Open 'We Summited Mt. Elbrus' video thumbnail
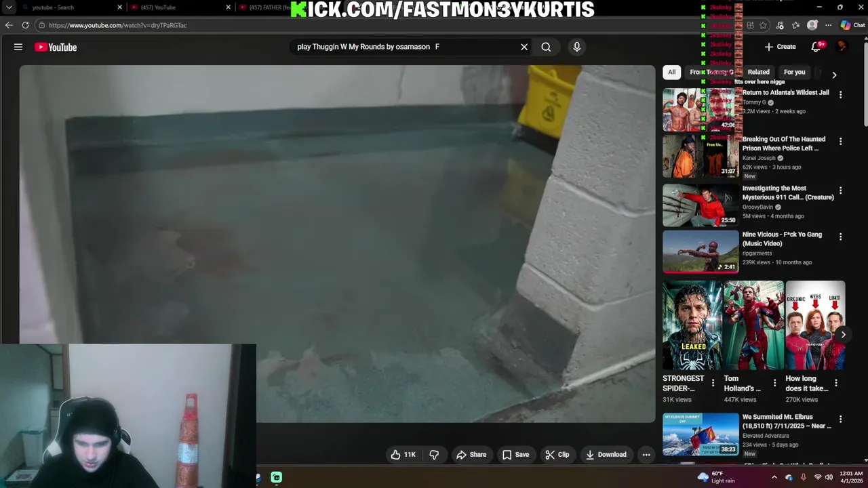Viewport: 868px width, 488px height. pos(701,434)
